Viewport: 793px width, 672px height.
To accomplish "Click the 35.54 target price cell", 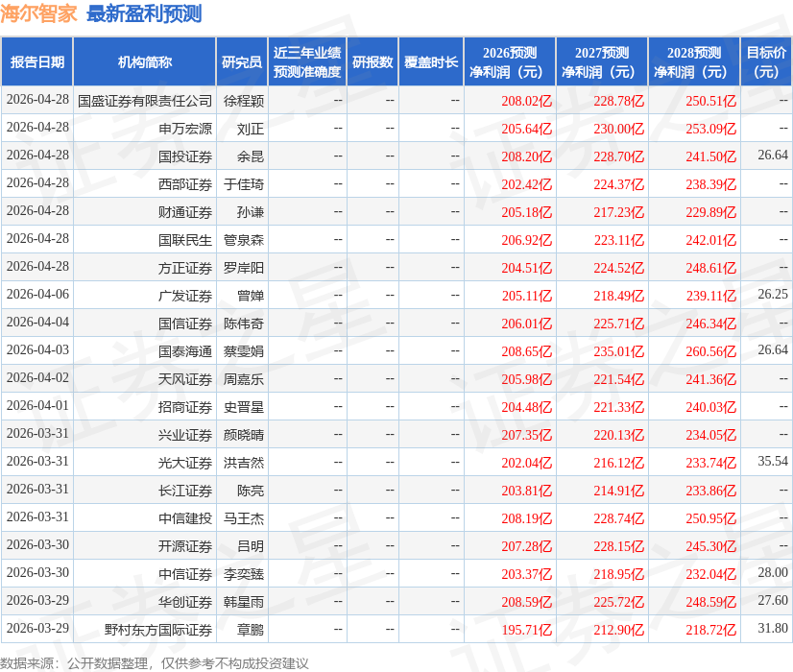I will pos(772,462).
